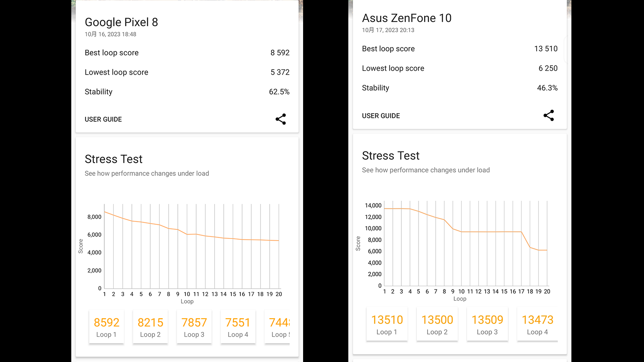Tap Pixel 8 Best loop score row
Screen dimensions: 644x362
tap(187, 53)
